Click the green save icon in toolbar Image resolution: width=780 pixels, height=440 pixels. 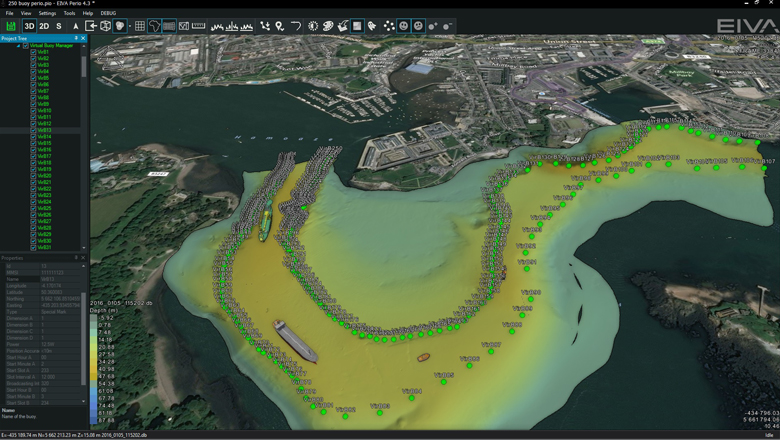[x=11, y=26]
